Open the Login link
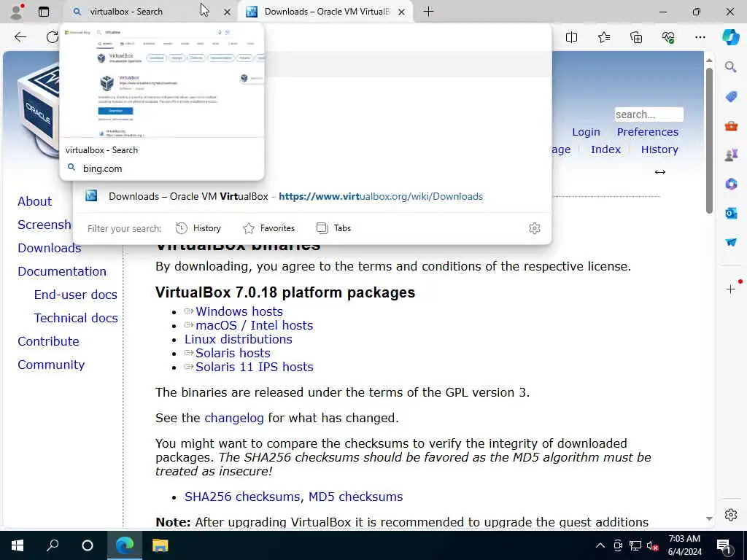The image size is (747, 560). pos(586,132)
